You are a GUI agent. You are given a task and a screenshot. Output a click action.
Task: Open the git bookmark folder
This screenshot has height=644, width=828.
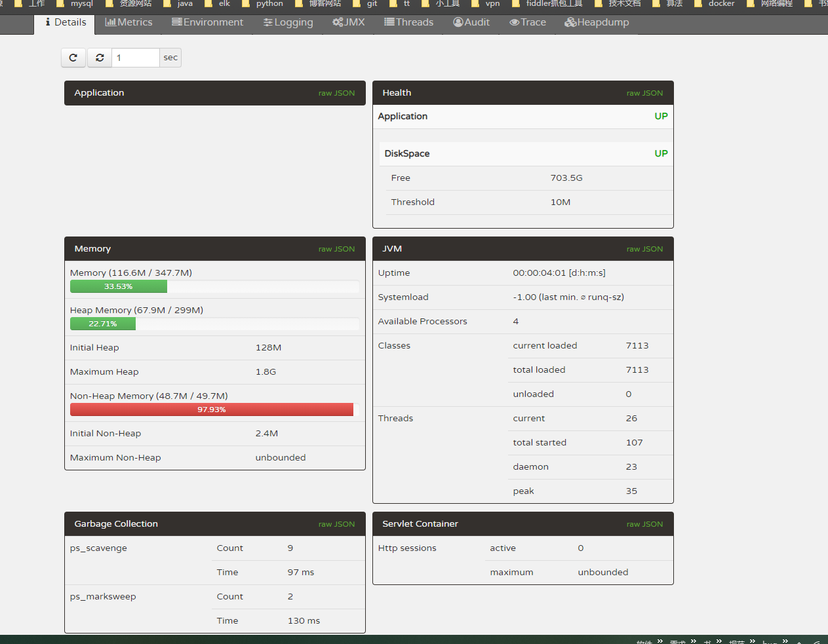click(365, 4)
